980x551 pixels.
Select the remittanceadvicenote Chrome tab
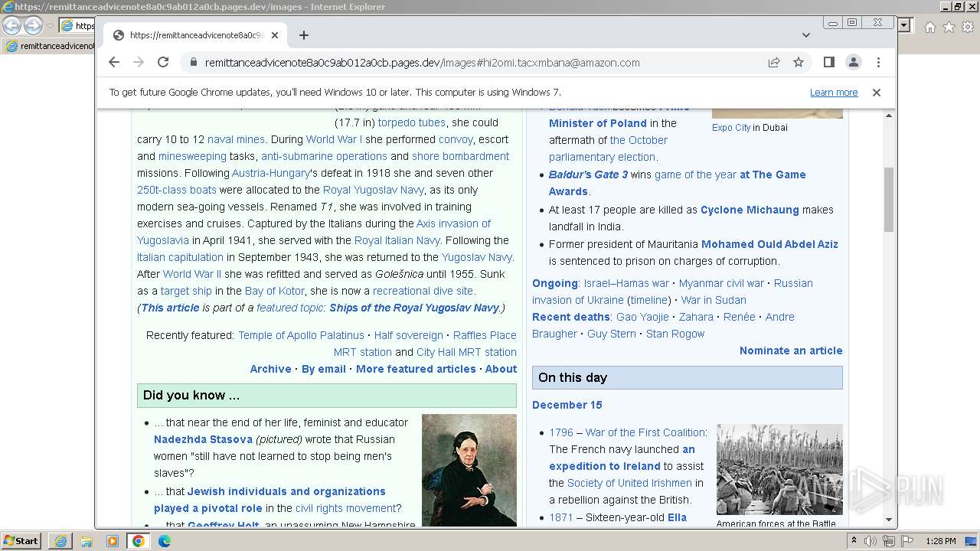point(195,35)
